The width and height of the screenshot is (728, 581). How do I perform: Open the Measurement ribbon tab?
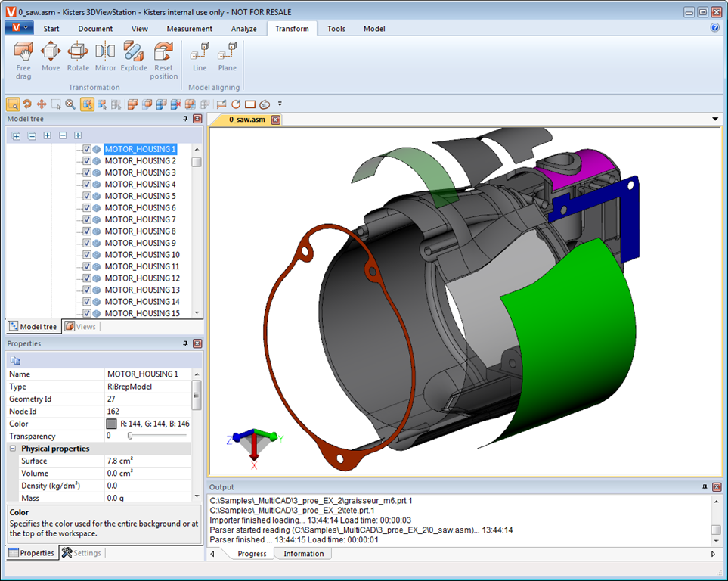click(x=189, y=29)
